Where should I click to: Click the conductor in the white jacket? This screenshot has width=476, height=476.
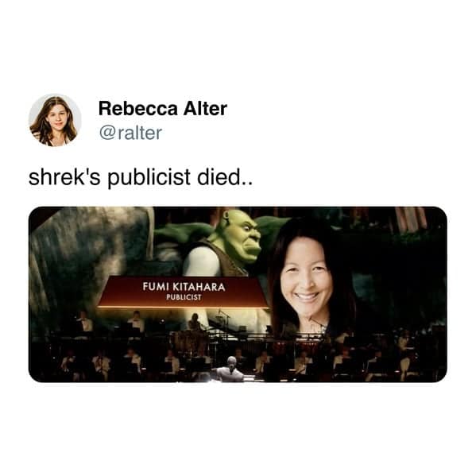point(230,370)
